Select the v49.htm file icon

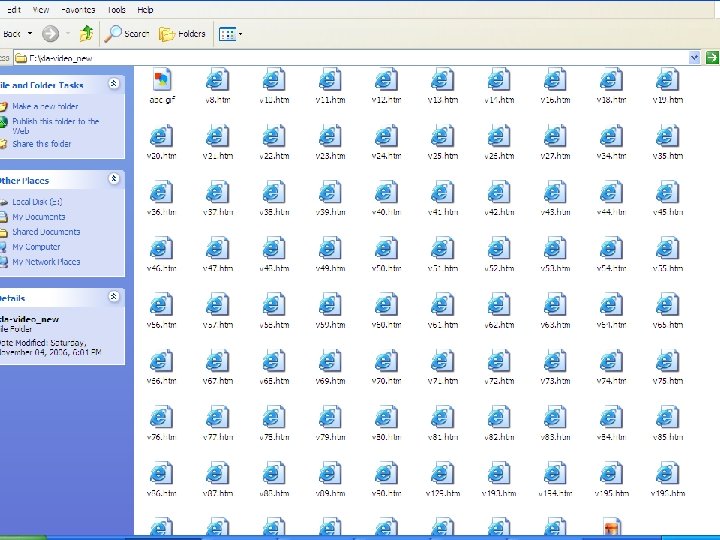coord(330,249)
